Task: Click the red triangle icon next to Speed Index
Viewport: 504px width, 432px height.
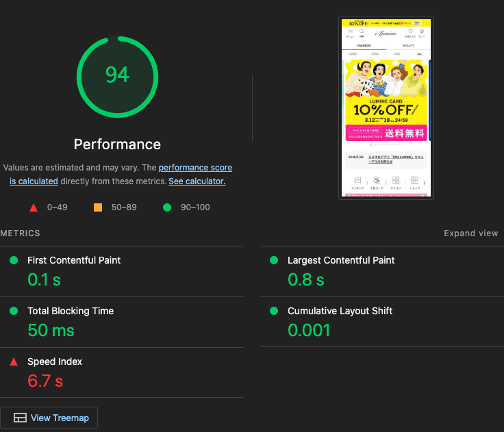Action: tap(13, 361)
